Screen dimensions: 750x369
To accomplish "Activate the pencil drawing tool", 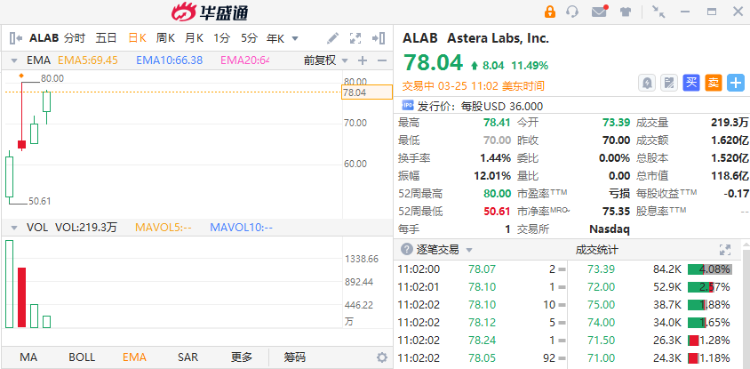I will pyautogui.click(x=333, y=38).
